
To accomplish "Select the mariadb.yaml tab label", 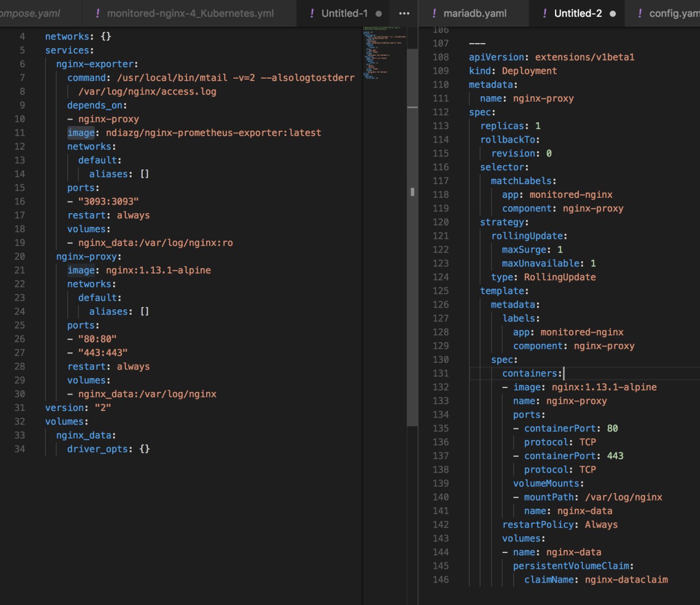I will [475, 14].
